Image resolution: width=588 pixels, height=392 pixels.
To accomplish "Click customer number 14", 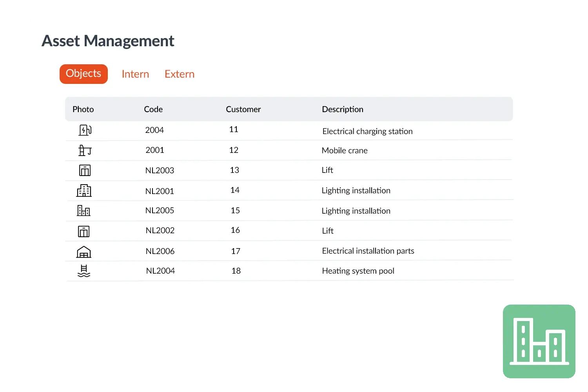I will (235, 191).
